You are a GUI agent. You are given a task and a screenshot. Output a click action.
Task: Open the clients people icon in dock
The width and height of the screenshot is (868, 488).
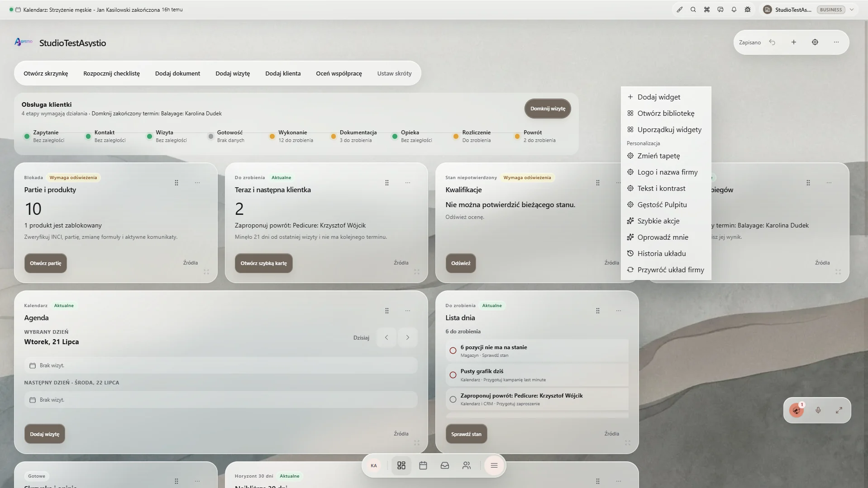(x=466, y=465)
